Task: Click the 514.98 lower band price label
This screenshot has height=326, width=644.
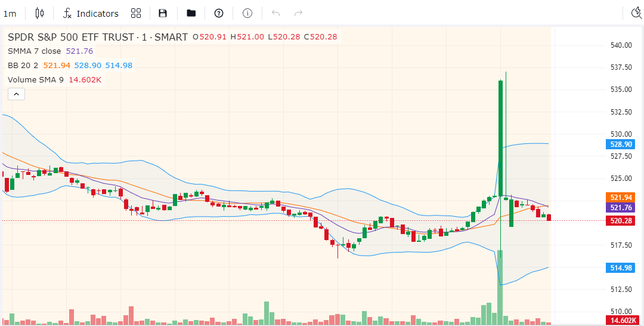Action: 621,268
